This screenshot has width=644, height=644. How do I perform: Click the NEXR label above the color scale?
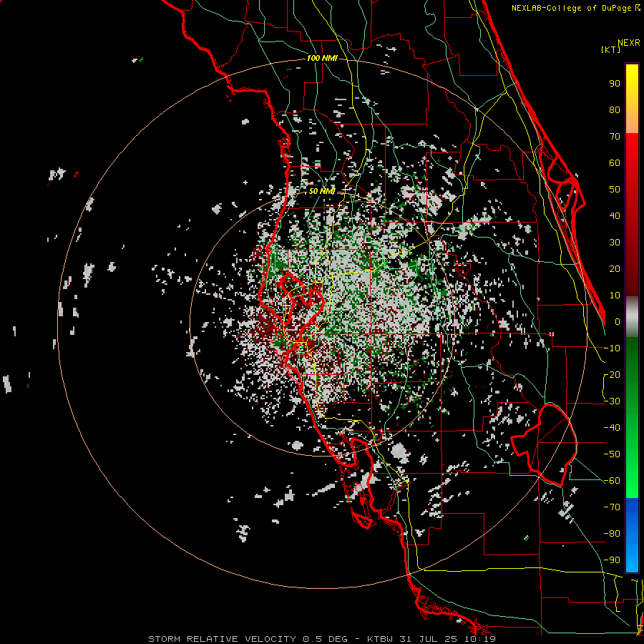coord(629,43)
